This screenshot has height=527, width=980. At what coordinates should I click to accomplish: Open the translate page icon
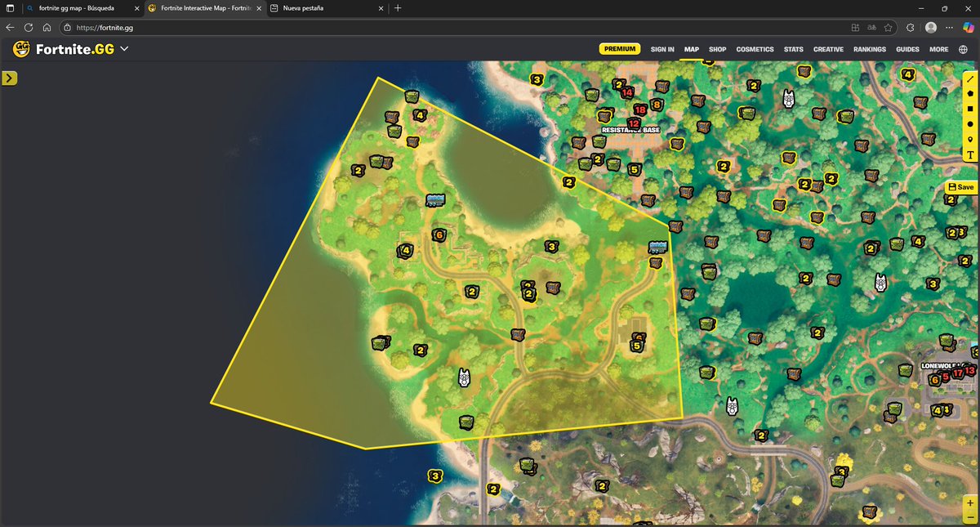point(872,27)
